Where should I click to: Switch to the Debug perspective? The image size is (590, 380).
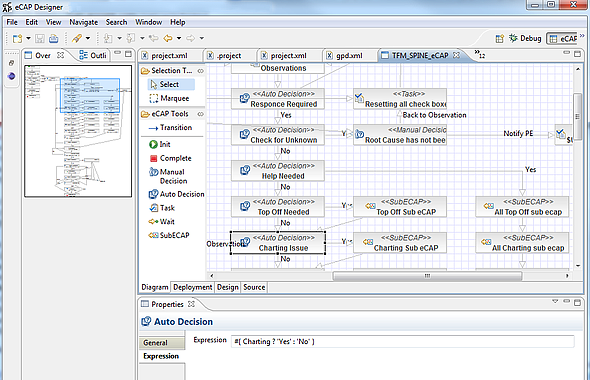525,38
